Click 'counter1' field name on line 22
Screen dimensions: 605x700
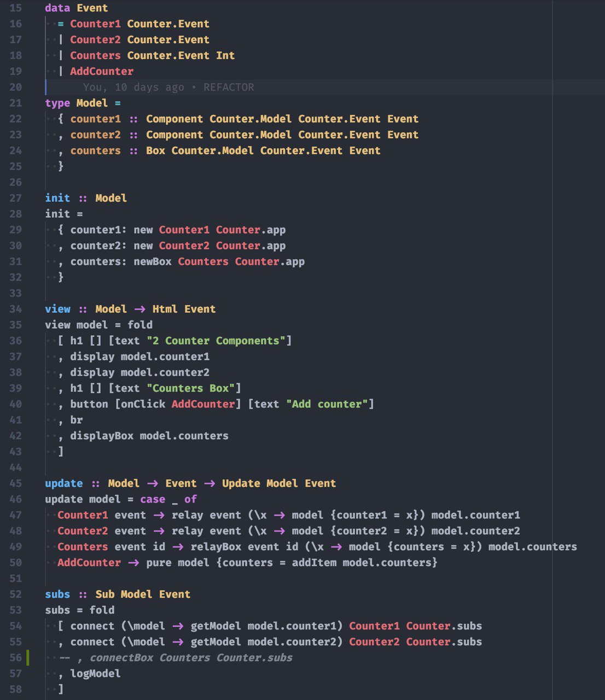coord(95,119)
